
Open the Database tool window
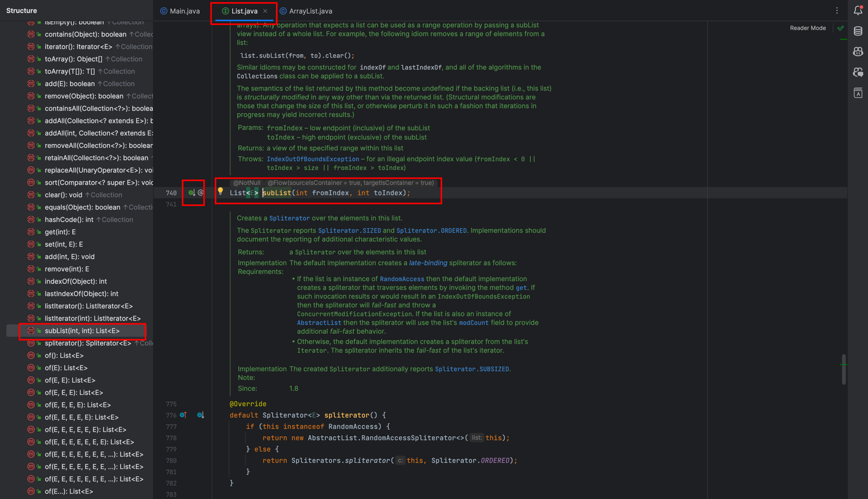(858, 31)
